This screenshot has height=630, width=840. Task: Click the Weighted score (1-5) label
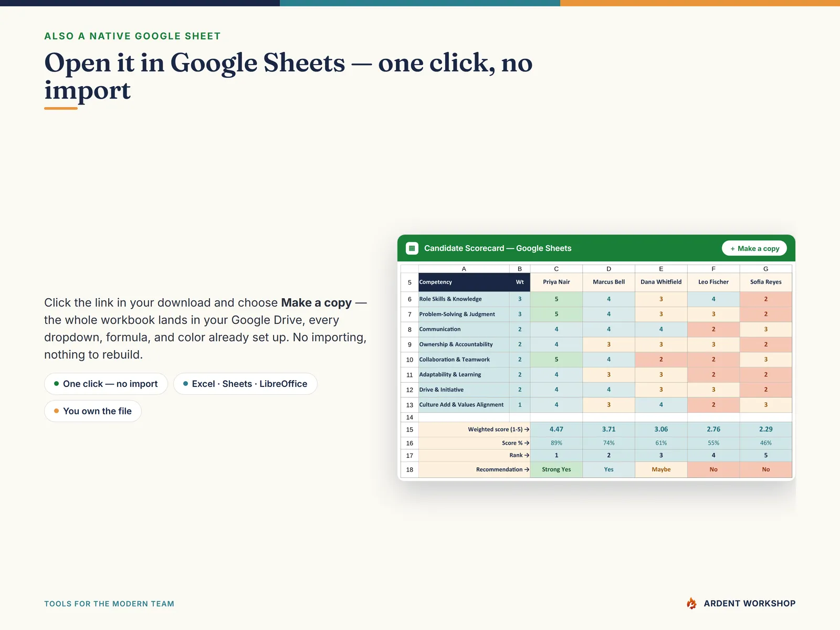[474, 429]
